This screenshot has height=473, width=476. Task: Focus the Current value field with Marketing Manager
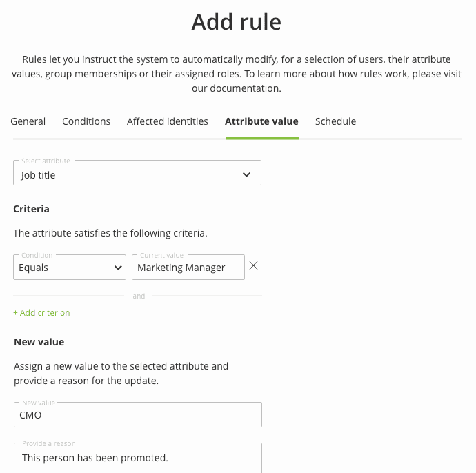(188, 268)
